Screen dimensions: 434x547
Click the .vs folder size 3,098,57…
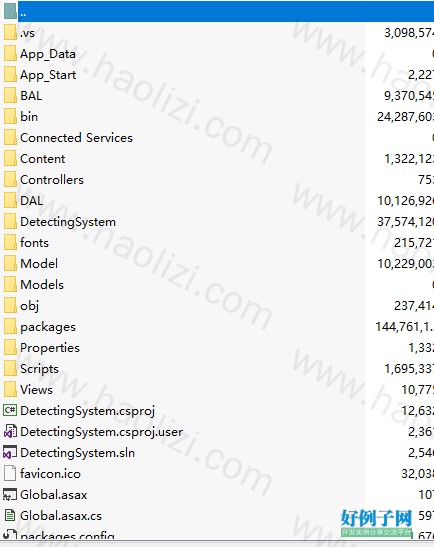[x=409, y=33]
